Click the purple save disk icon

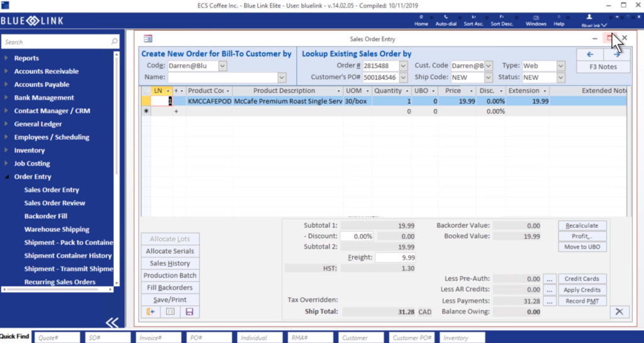coord(189,312)
